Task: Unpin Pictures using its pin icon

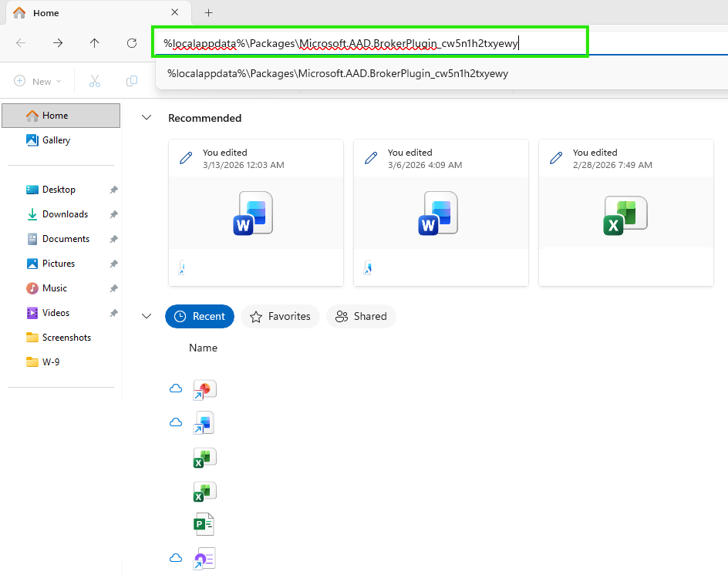Action: click(114, 263)
